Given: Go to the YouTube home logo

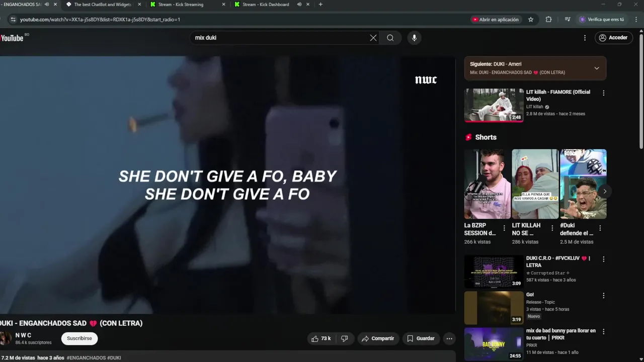Looking at the screenshot, I should (12, 38).
